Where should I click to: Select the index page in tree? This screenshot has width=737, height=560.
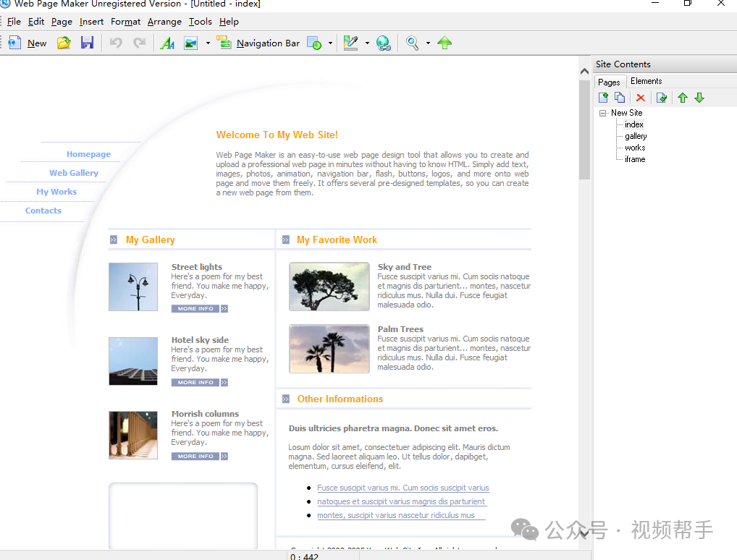(634, 124)
